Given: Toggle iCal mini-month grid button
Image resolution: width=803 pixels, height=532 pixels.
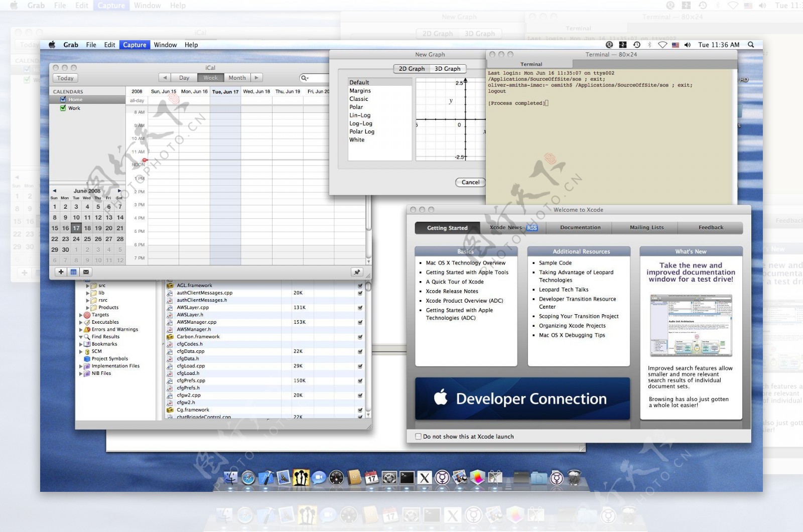Looking at the screenshot, I should pyautogui.click(x=73, y=272).
